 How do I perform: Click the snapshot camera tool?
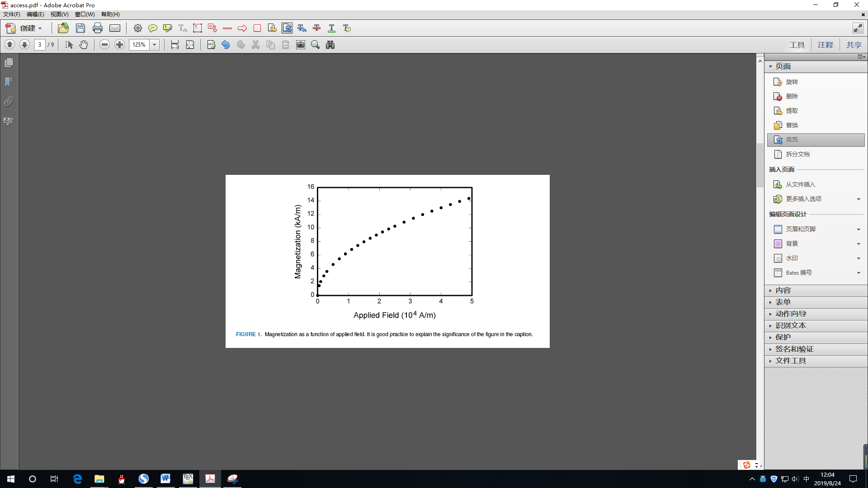301,45
